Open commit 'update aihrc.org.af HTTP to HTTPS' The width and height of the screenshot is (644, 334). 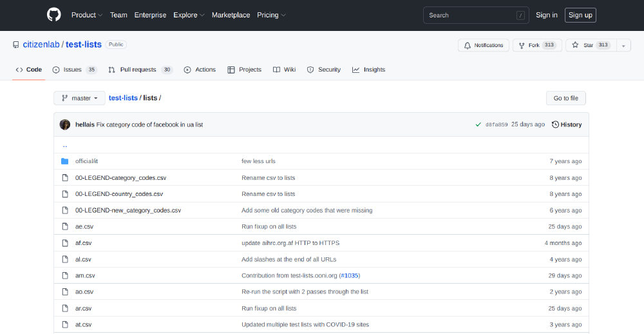point(290,242)
